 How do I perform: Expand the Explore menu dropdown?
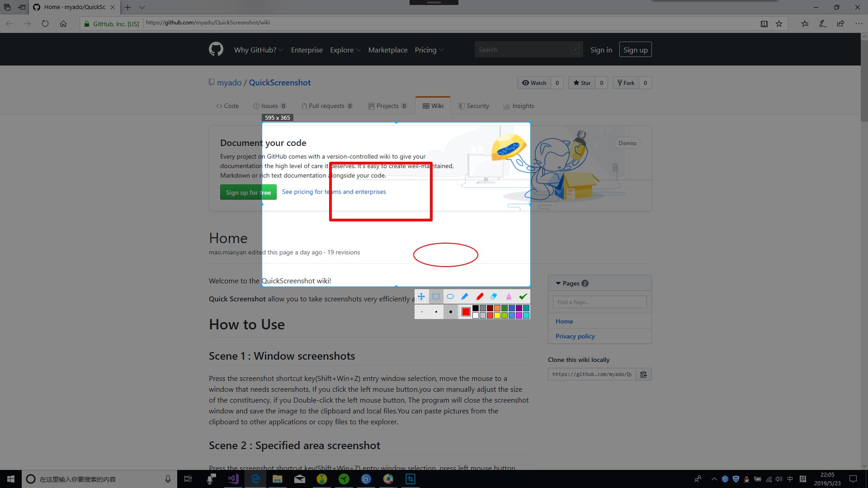pyautogui.click(x=345, y=50)
